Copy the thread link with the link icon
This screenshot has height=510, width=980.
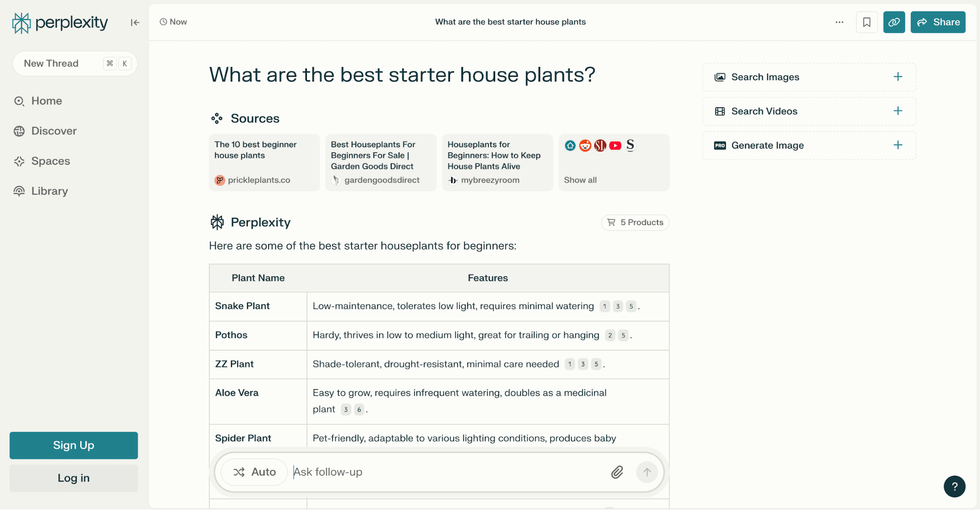(894, 22)
